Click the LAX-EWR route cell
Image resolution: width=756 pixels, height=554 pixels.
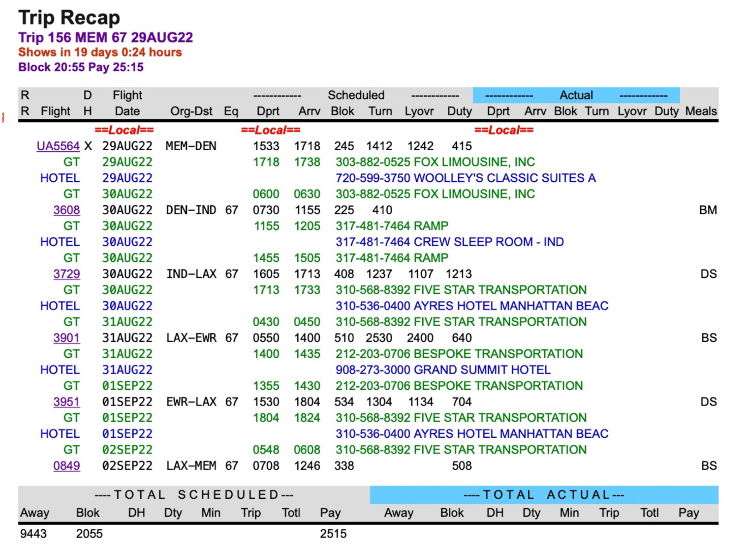click(191, 338)
